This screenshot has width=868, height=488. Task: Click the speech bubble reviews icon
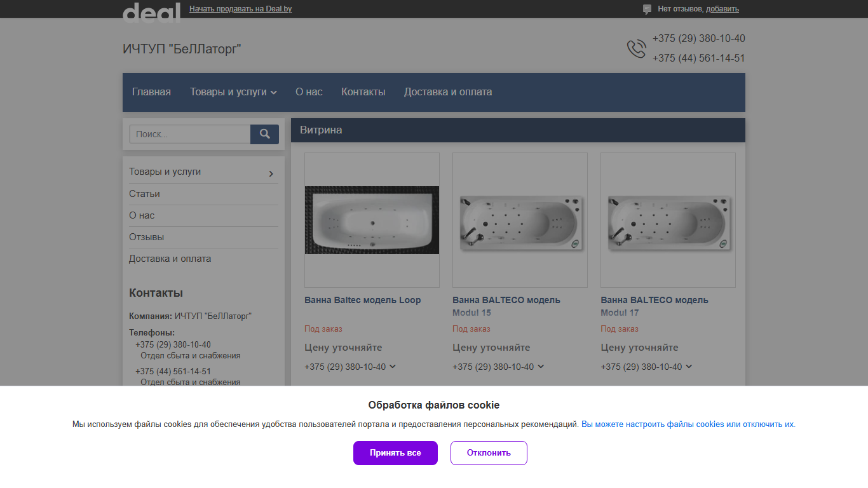point(647,10)
